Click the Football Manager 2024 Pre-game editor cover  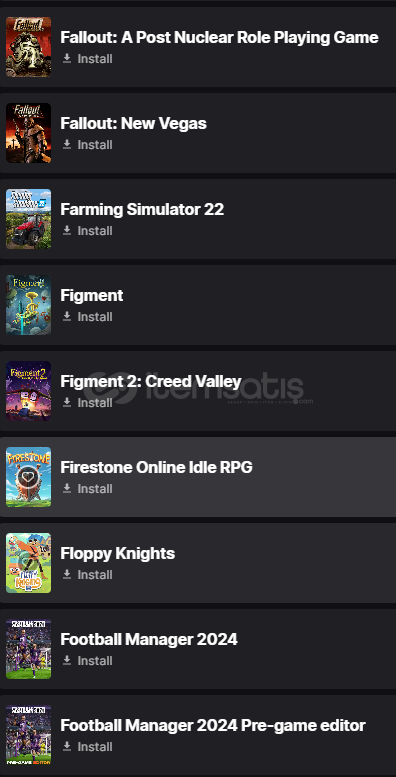(28, 735)
